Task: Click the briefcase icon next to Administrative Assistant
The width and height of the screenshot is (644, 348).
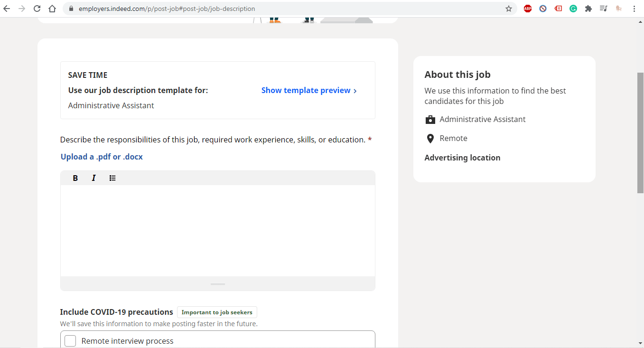Action: (x=430, y=119)
